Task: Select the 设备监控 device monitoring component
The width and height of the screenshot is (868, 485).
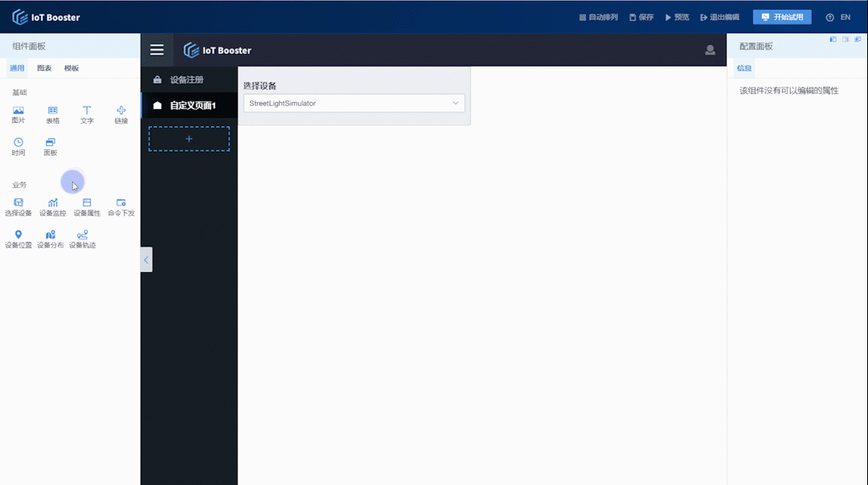Action: tap(52, 207)
